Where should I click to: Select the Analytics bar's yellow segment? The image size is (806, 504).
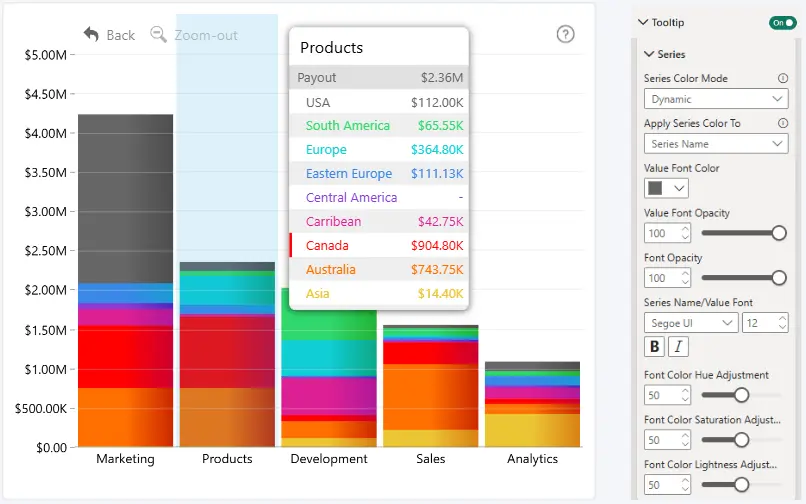click(533, 430)
